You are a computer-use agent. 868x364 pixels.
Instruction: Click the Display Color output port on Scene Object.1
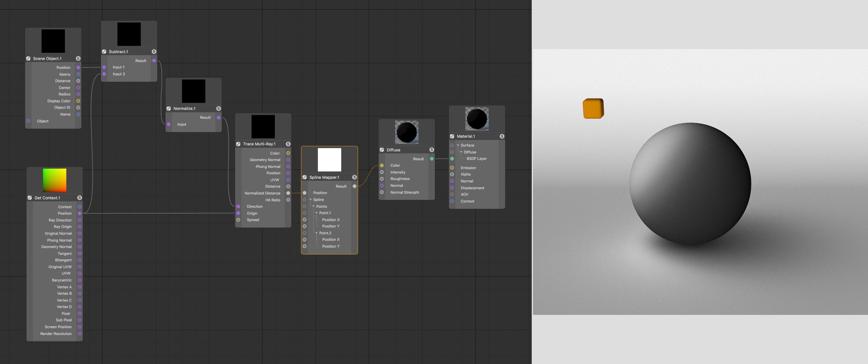(78, 101)
